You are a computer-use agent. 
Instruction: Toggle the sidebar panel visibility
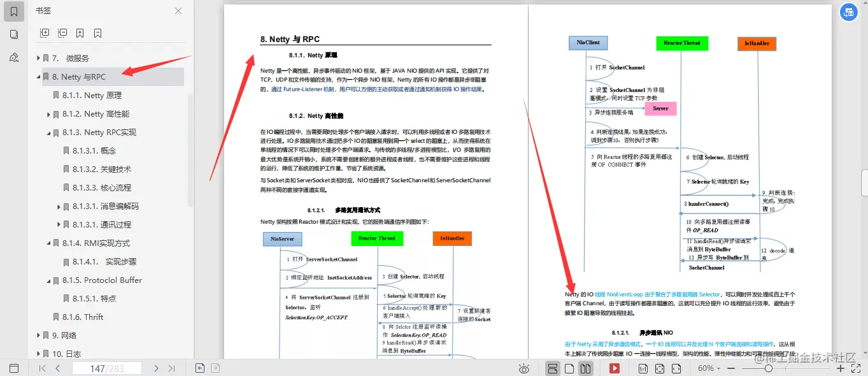tap(14, 368)
